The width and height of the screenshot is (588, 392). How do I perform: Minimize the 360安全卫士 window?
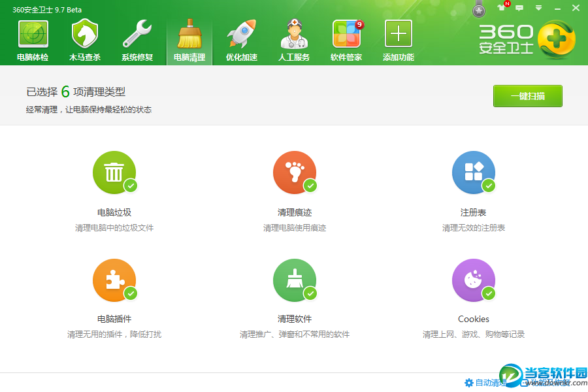(558, 8)
